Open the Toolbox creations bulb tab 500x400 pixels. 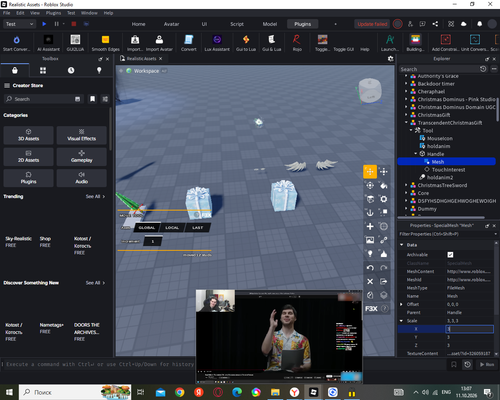click(x=99, y=70)
